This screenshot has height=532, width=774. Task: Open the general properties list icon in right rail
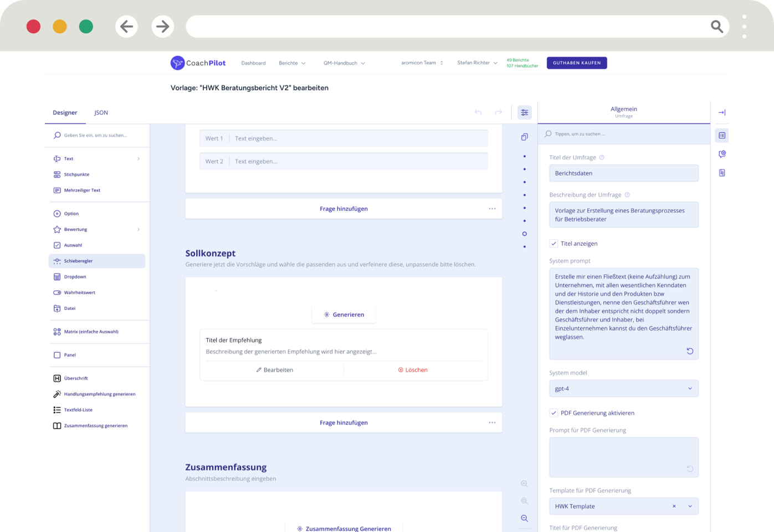pyautogui.click(x=722, y=136)
